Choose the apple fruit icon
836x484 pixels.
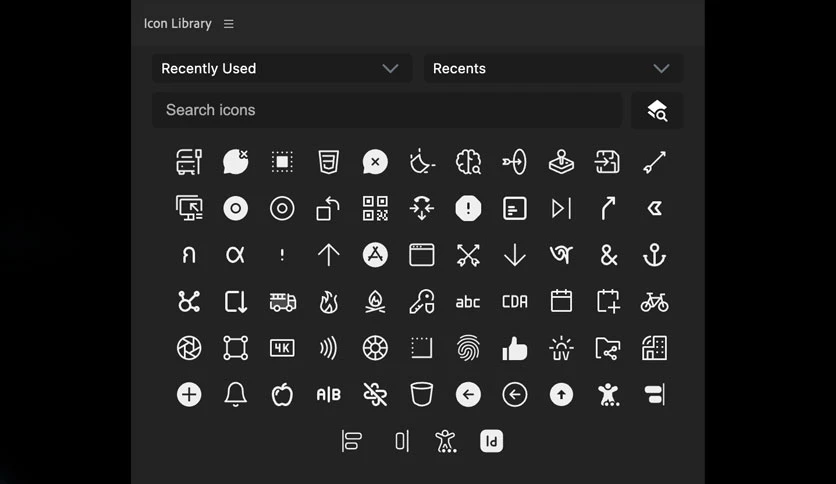tap(282, 395)
